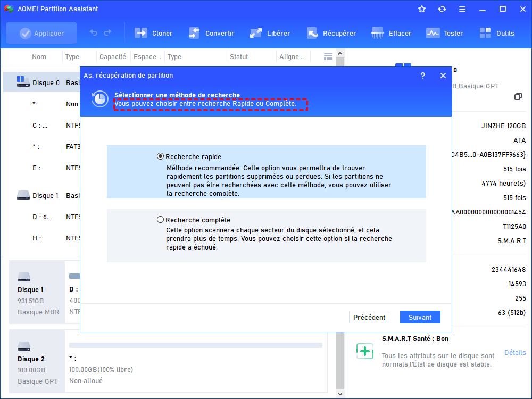Click the Appliquer button
Screen dimensions: 532x399
point(41,33)
